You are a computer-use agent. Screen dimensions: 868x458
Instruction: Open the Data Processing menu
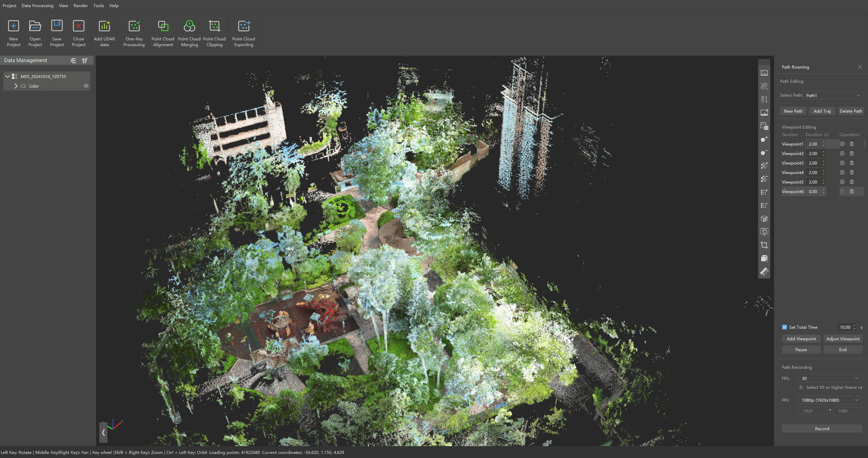click(37, 6)
